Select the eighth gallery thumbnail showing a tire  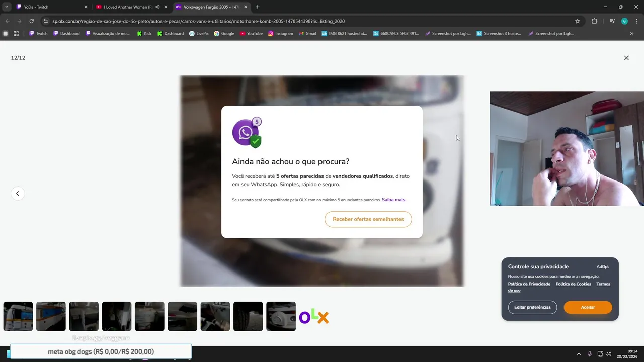tap(248, 316)
